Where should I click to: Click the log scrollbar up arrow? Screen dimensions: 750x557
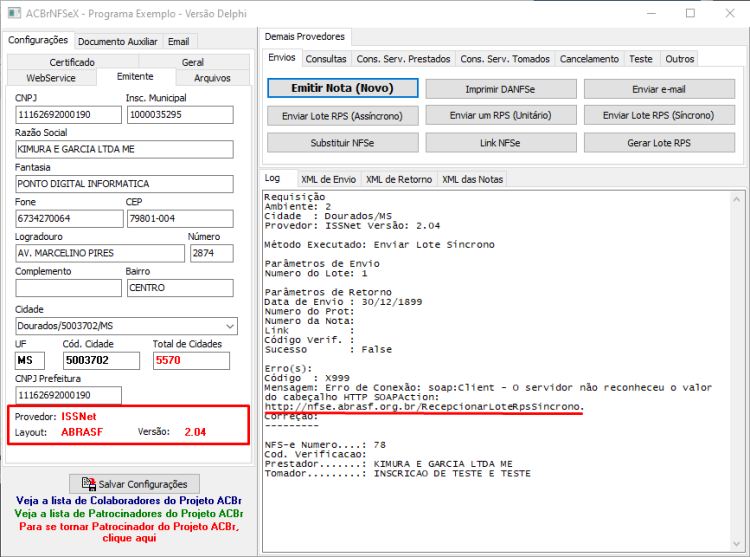[737, 199]
